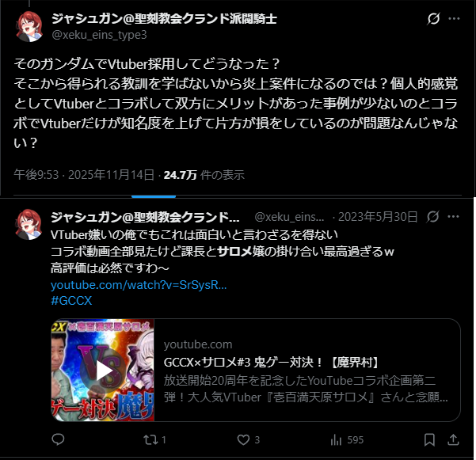Open the more options menu on top tweet
Image resolution: width=476 pixels, height=460 pixels.
click(x=454, y=18)
